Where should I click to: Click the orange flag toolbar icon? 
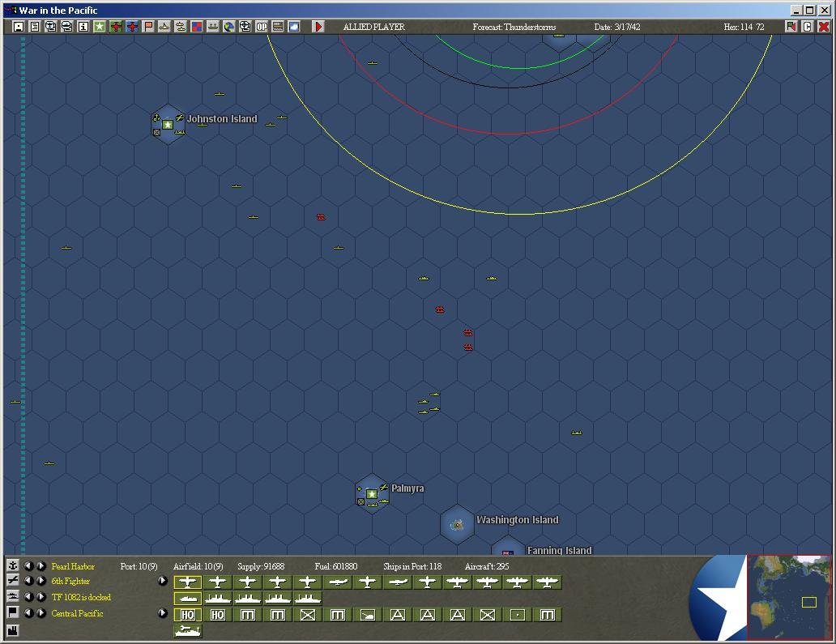tap(148, 27)
